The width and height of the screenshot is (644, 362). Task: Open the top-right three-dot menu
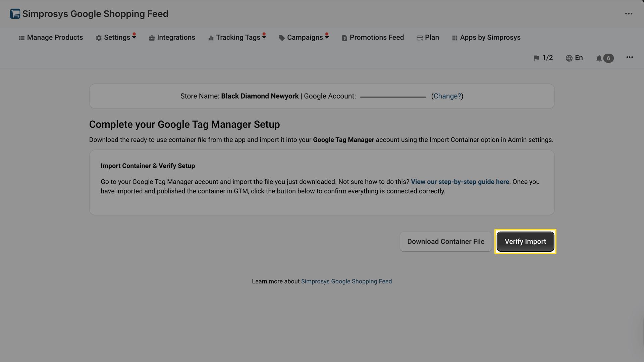click(x=629, y=14)
